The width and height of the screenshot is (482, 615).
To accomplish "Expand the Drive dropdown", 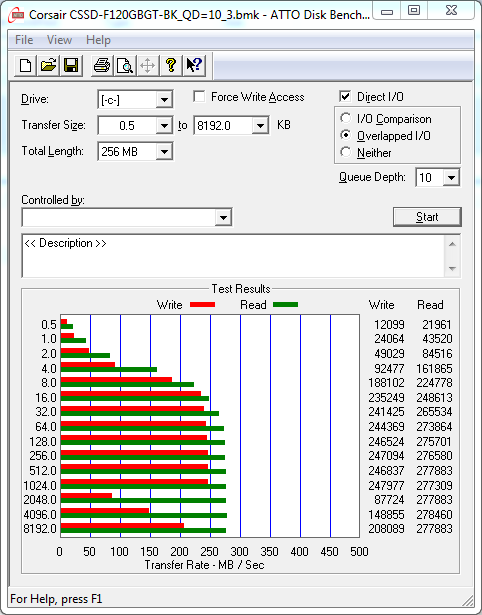I will coord(164,100).
